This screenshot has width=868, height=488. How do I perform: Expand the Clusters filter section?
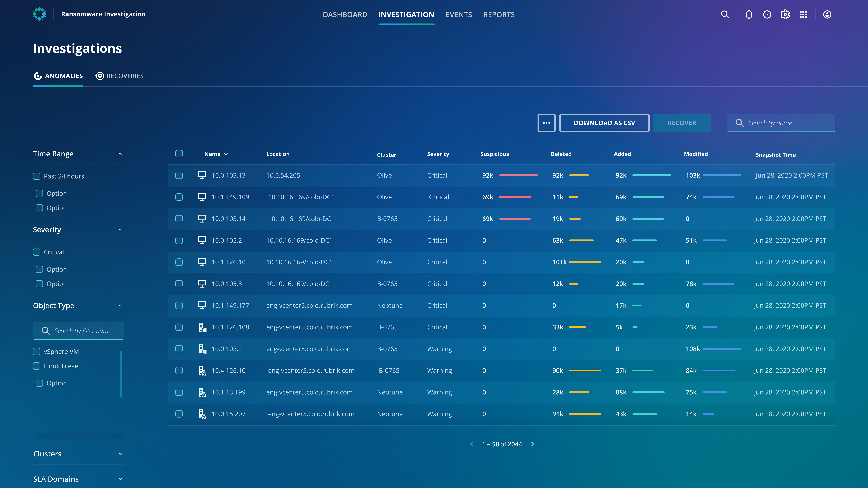[120, 454]
